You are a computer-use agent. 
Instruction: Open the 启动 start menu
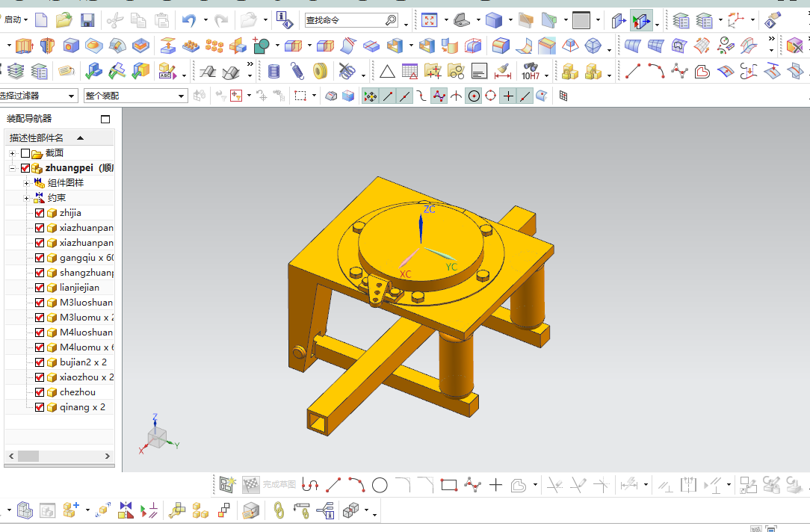click(14, 19)
